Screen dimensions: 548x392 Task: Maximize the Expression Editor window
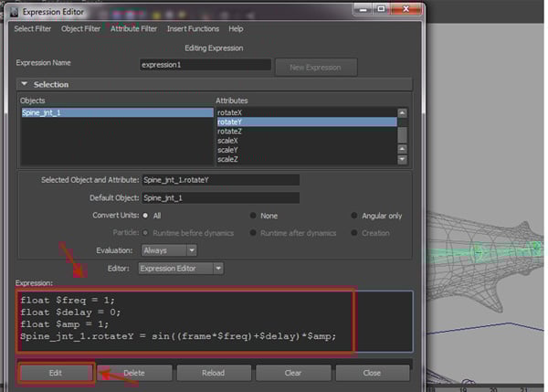tap(381, 9)
